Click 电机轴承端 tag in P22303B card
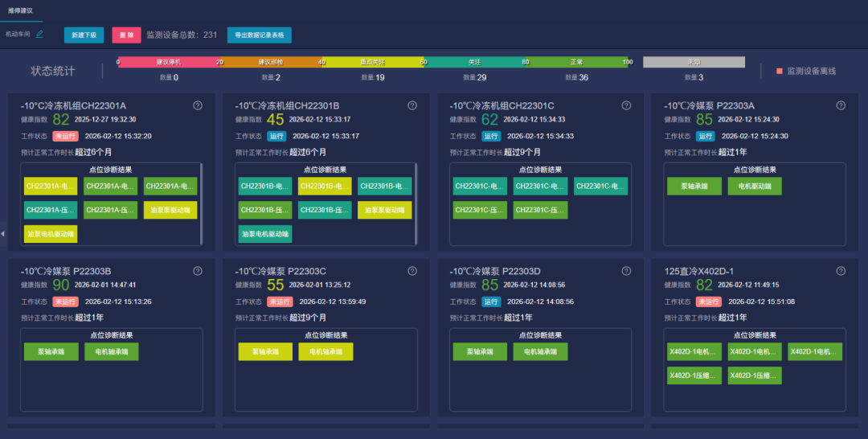Screen dimensions: 868x439 (111, 351)
